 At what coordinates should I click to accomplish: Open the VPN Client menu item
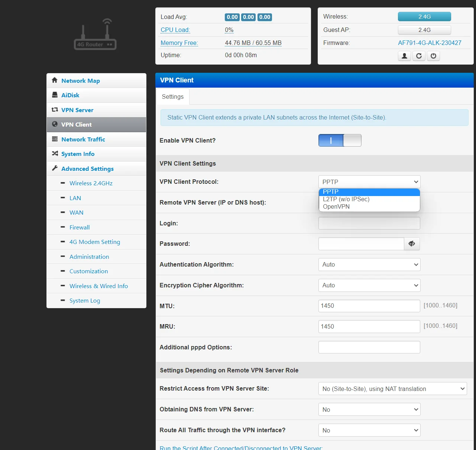click(x=96, y=124)
